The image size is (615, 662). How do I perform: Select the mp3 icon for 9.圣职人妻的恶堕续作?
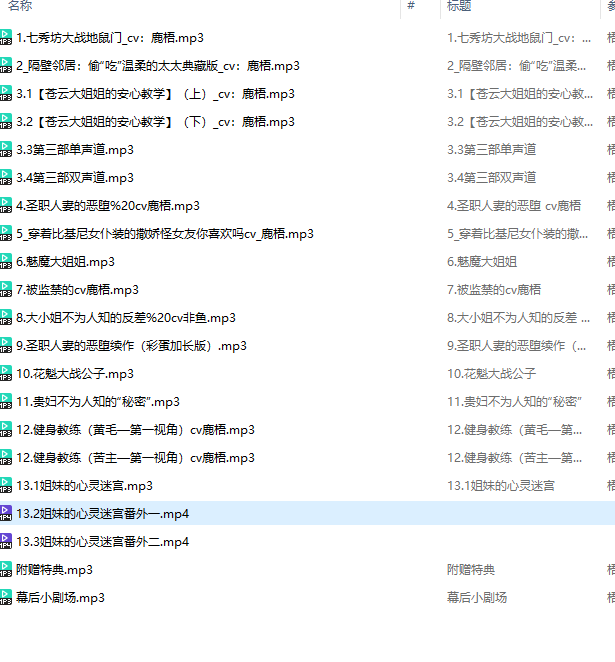[6, 345]
